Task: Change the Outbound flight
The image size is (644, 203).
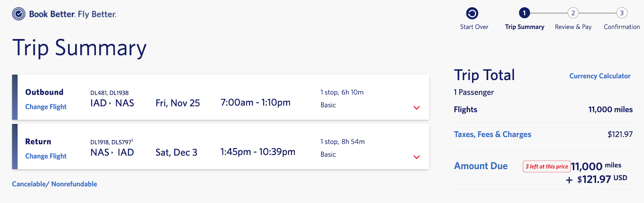Action: click(46, 107)
